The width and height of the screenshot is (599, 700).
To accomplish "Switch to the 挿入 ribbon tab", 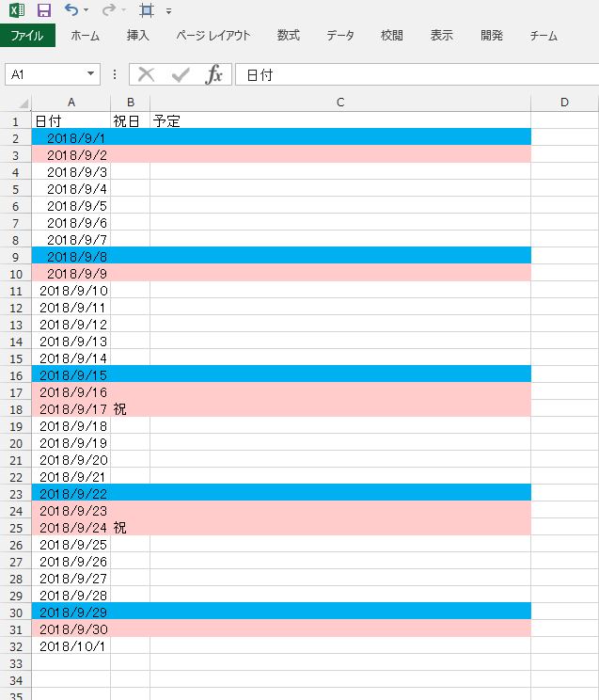I will [137, 36].
